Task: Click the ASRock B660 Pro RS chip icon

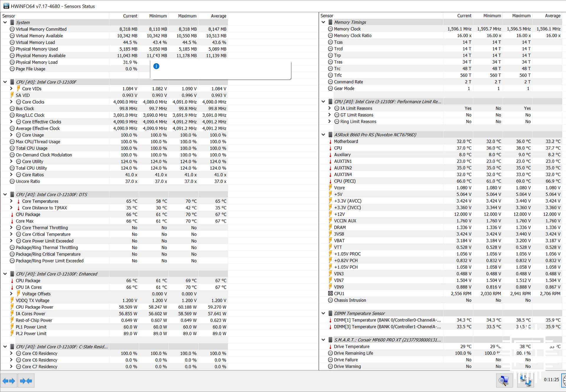Action: pos(330,135)
